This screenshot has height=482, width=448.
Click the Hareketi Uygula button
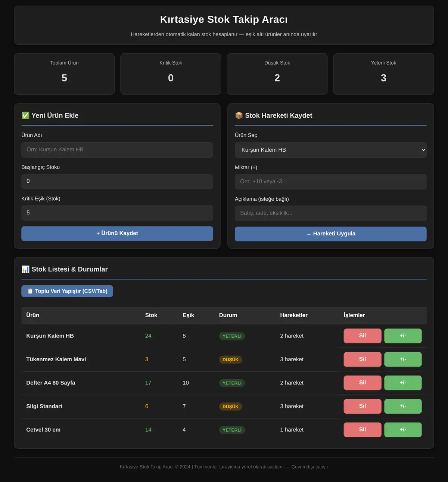pyautogui.click(x=330, y=234)
